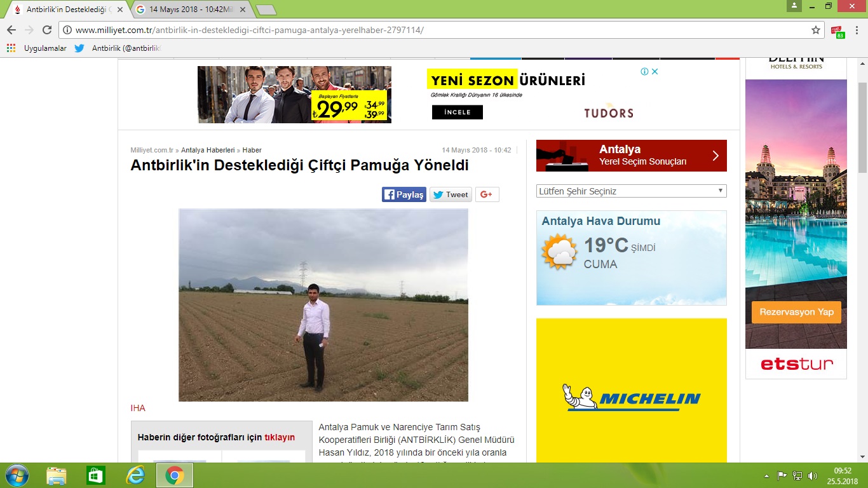This screenshot has height=488, width=868.
Task: Reload the page with the refresh icon
Action: tap(46, 30)
